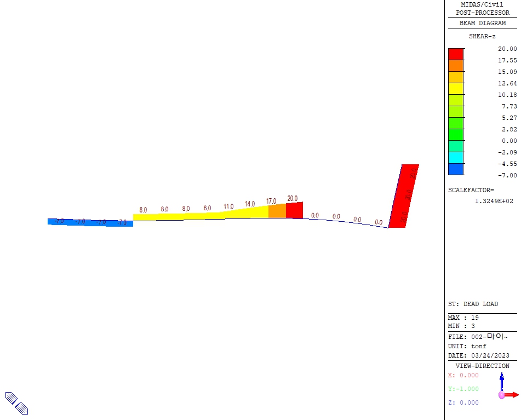
Task: Click the 14.0 shear label on the diagram
Action: click(250, 204)
